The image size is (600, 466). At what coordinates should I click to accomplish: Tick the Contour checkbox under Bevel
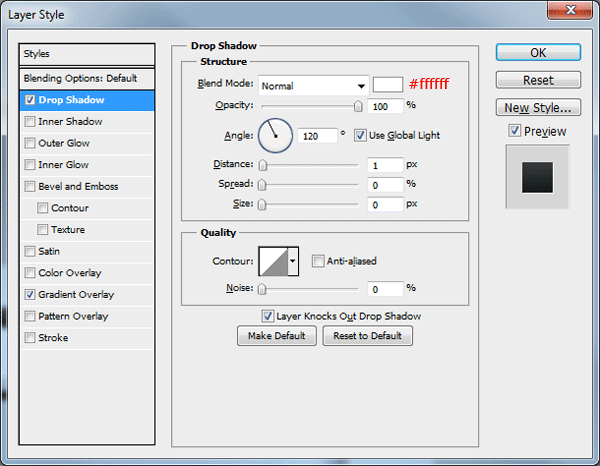42,208
